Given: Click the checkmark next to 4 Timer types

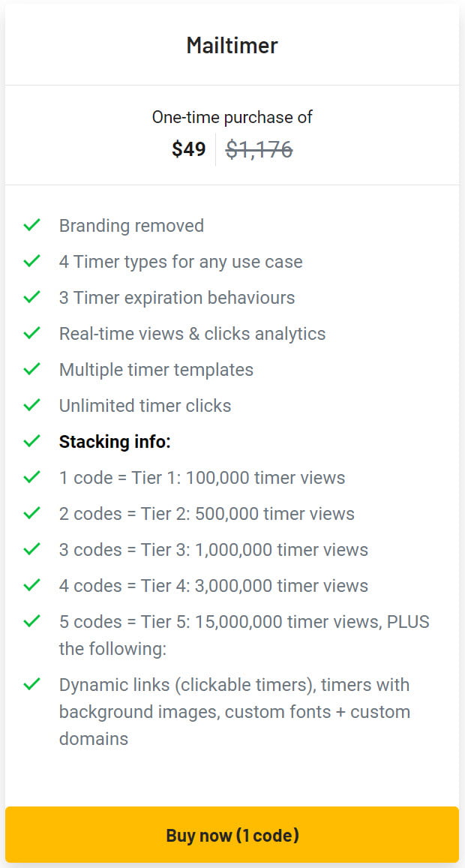Looking at the screenshot, I should tap(31, 261).
